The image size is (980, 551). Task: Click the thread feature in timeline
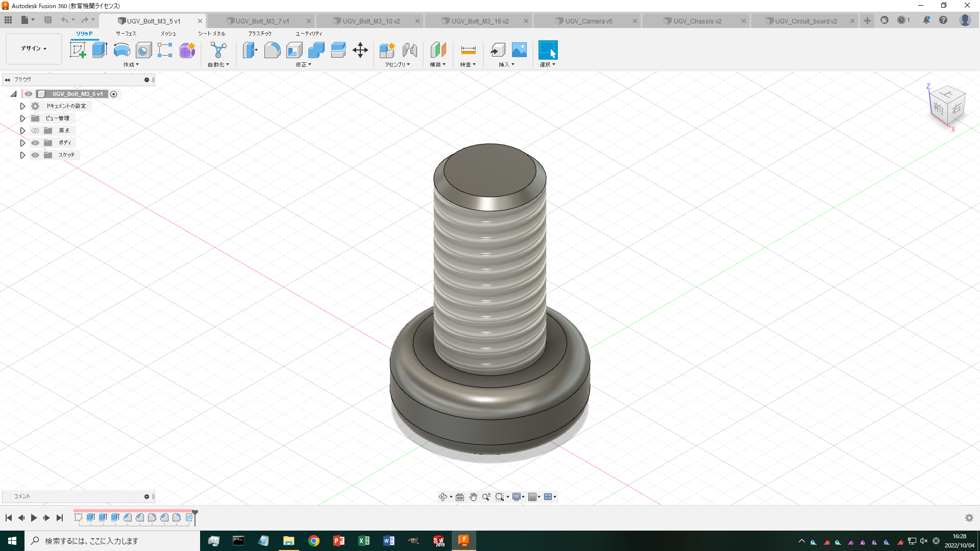point(189,517)
